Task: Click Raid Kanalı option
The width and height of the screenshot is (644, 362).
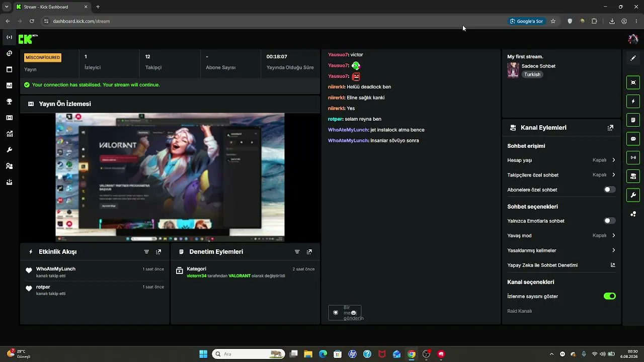Action: click(x=520, y=311)
